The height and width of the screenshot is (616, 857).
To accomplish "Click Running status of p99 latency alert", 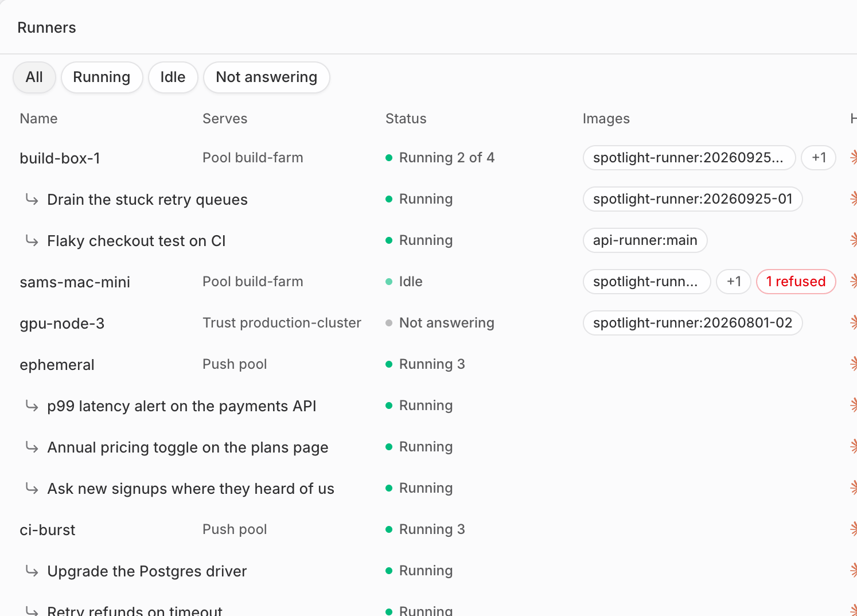I will click(419, 406).
